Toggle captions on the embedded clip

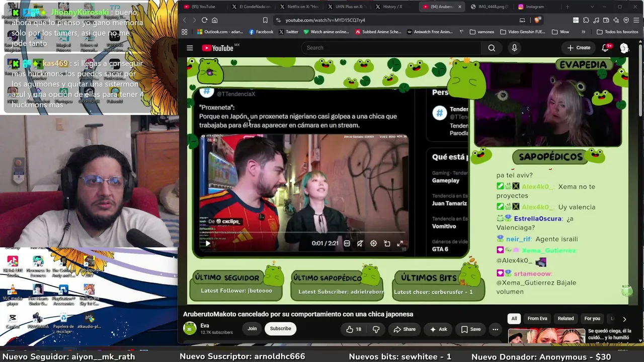[x=347, y=243]
